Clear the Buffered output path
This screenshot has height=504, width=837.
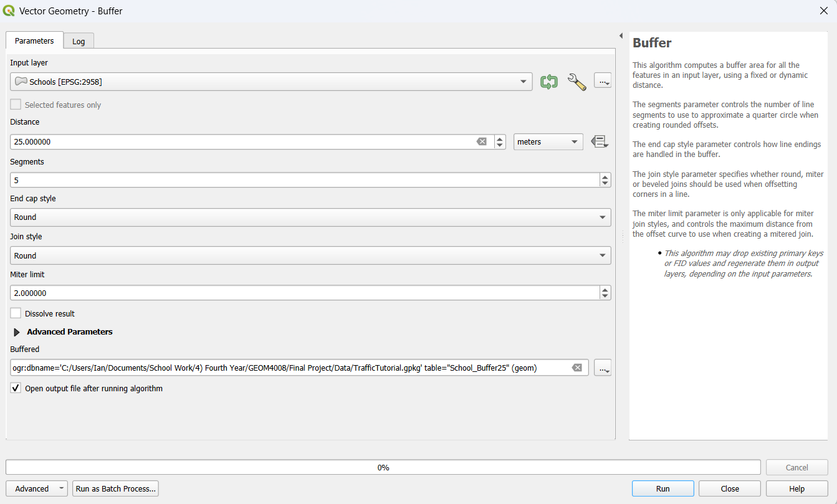click(576, 368)
